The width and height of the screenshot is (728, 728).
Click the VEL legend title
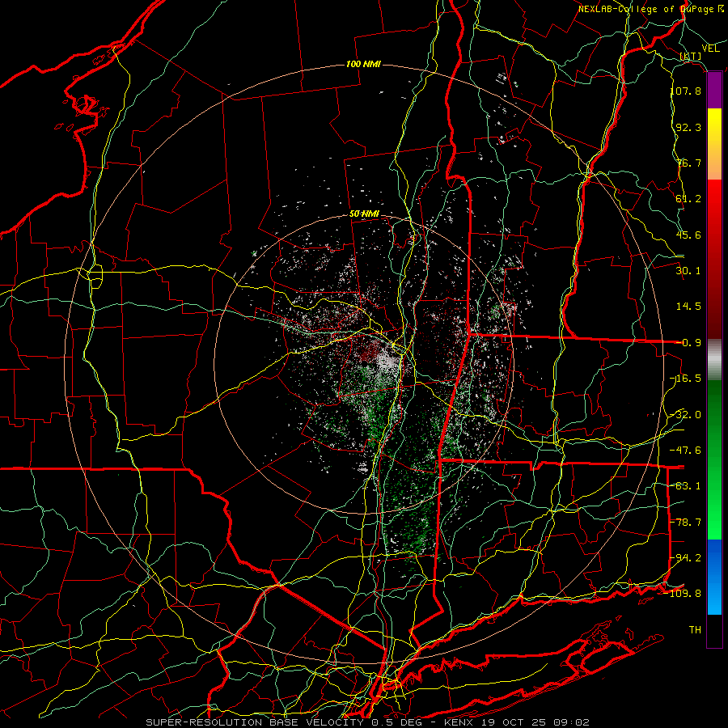(710, 49)
